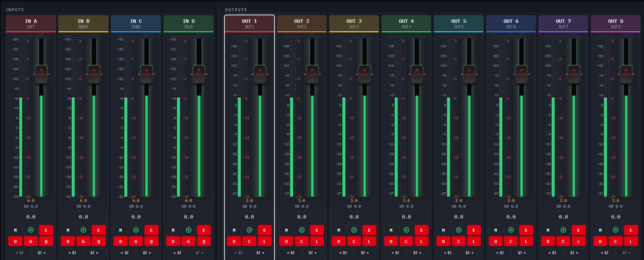The height and width of the screenshot is (260, 644).
Task: Select the IN C SUBS channel header
Action: click(x=136, y=23)
